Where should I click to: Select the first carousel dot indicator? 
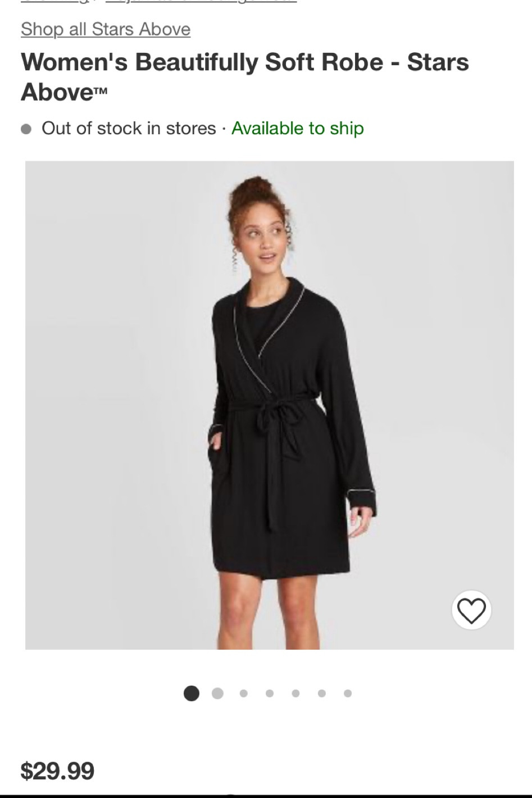click(192, 693)
